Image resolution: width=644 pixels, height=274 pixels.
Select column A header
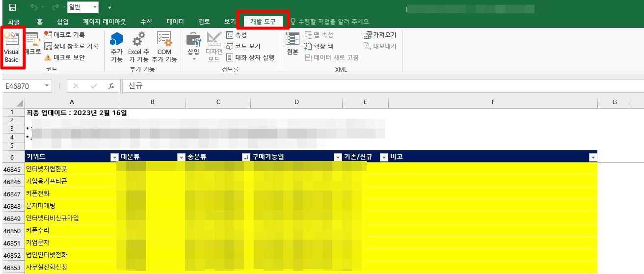pos(72,102)
